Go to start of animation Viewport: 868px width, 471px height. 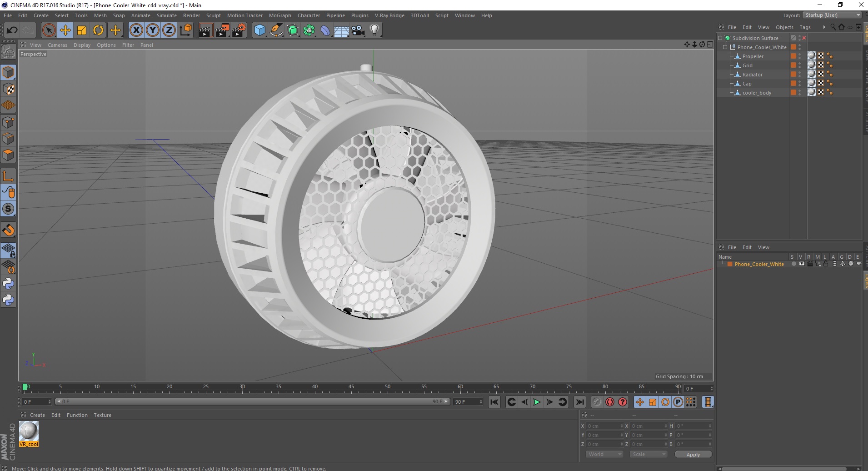(494, 402)
